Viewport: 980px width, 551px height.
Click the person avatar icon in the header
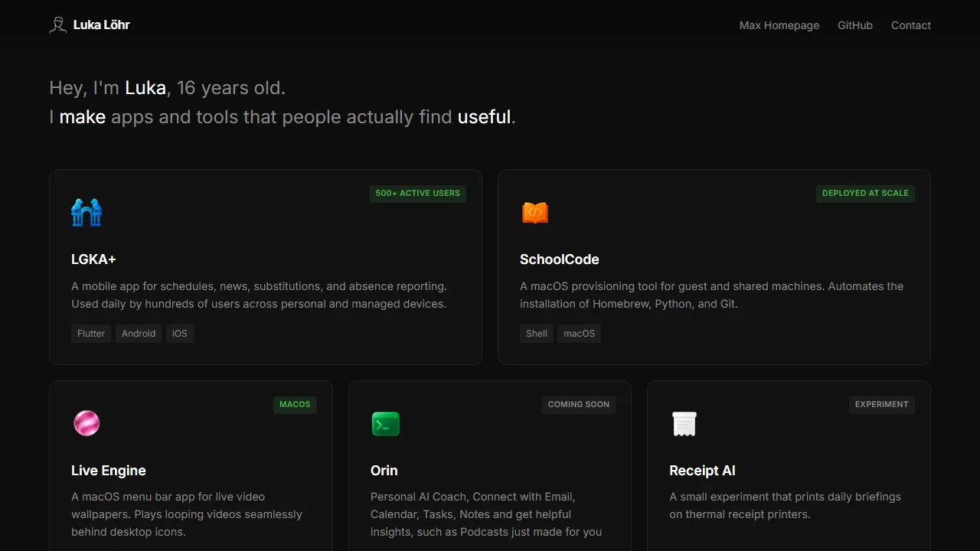(x=57, y=24)
